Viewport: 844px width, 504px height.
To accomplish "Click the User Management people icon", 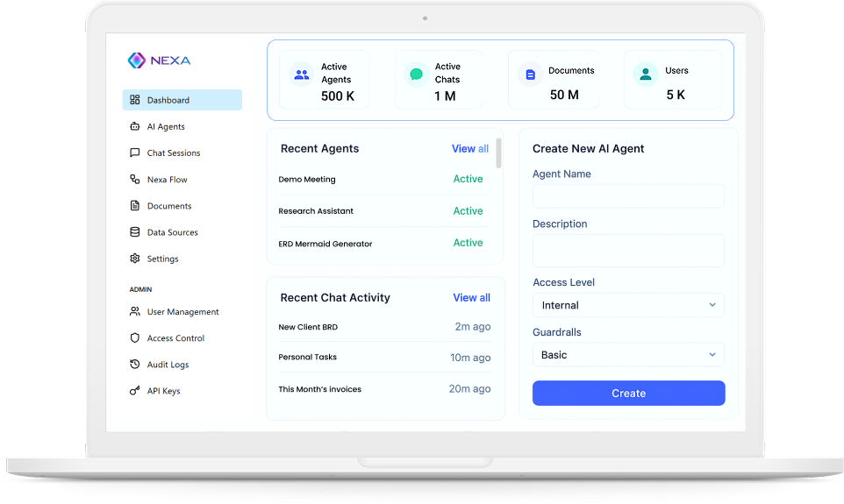I will (x=134, y=311).
